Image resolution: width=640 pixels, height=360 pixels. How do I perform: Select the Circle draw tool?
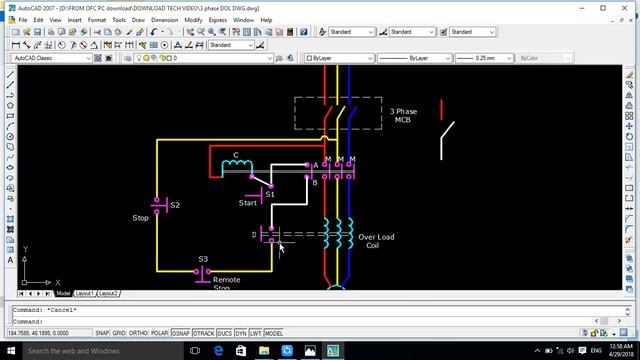pyautogui.click(x=10, y=137)
